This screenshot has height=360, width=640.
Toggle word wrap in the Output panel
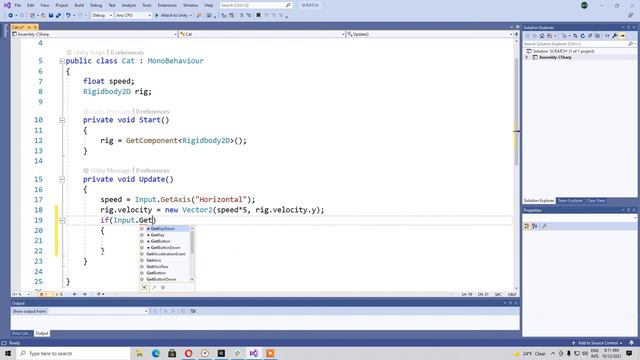click(193, 311)
